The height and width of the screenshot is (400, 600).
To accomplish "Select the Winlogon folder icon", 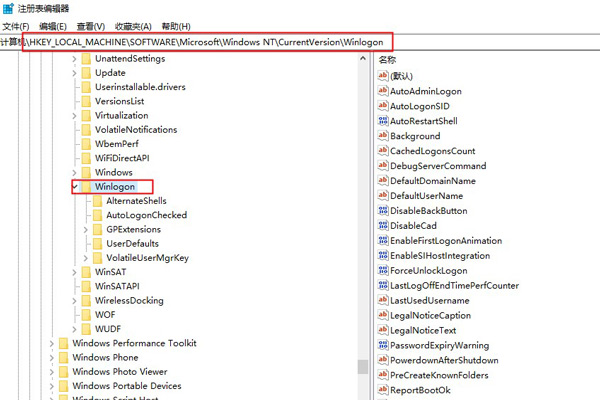I will click(x=86, y=187).
